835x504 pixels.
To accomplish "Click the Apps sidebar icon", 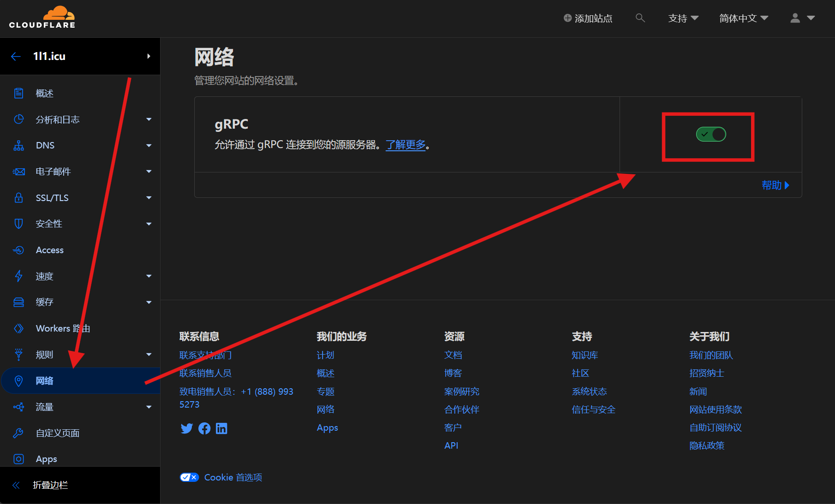I will pyautogui.click(x=18, y=459).
